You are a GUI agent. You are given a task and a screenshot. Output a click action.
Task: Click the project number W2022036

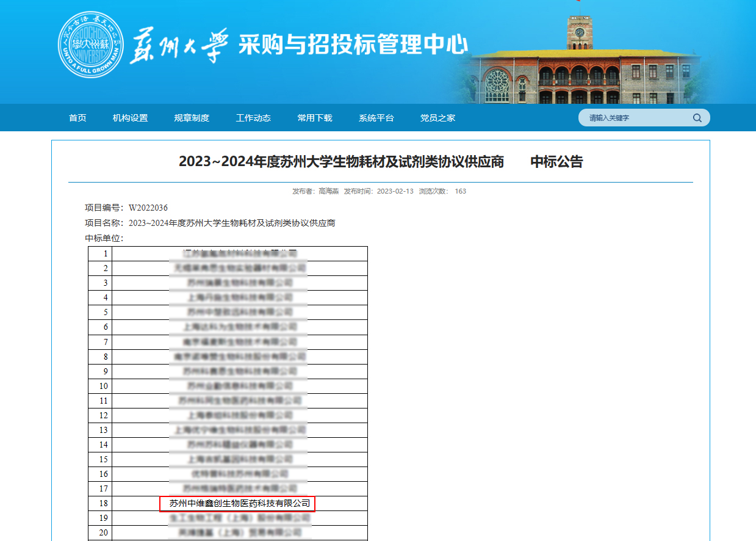(x=148, y=208)
